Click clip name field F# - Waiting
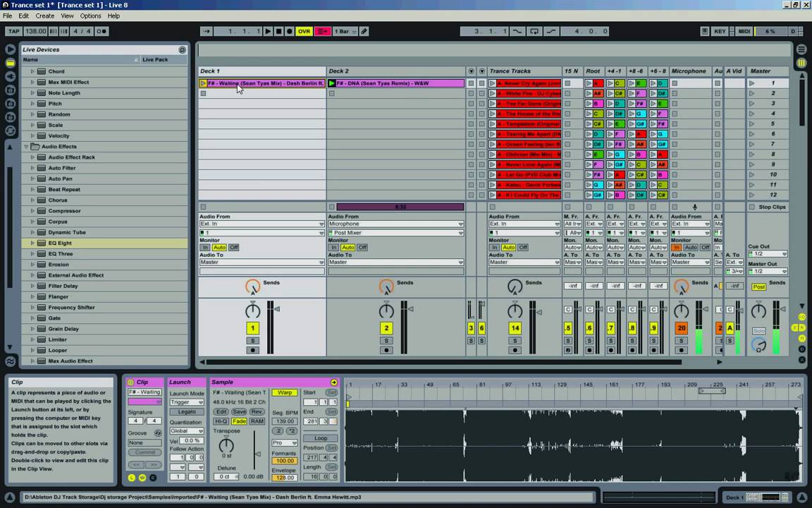Viewport: 812px width, 508px height. click(144, 392)
